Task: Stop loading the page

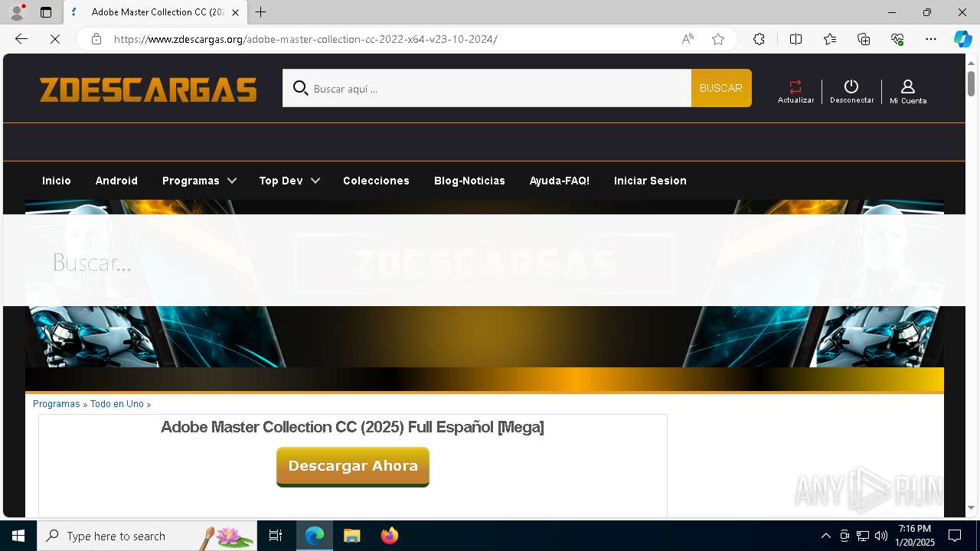Action: (55, 39)
